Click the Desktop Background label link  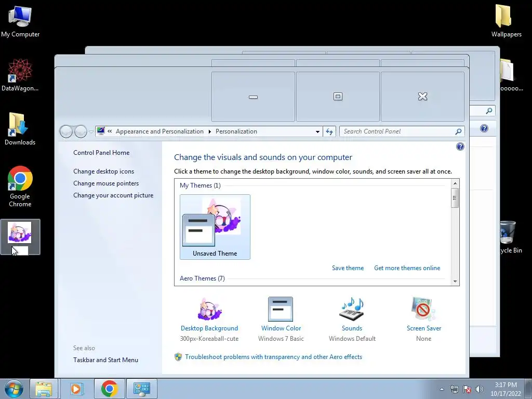pyautogui.click(x=209, y=328)
